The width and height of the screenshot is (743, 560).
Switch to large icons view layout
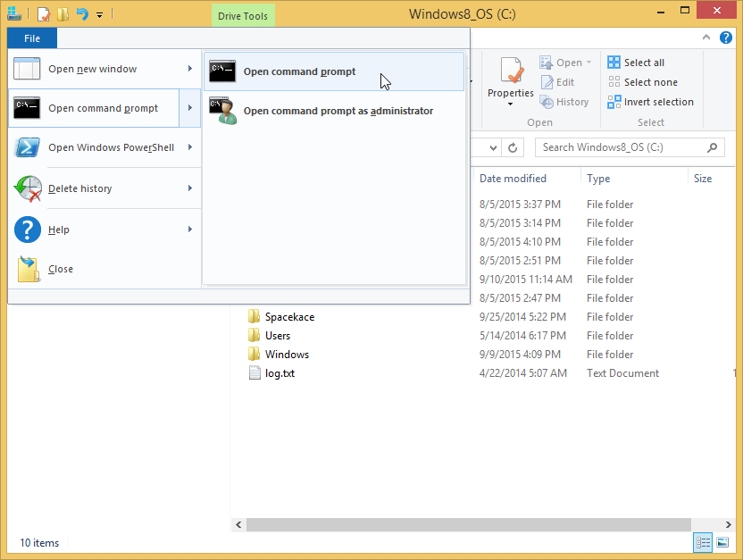pos(722,542)
